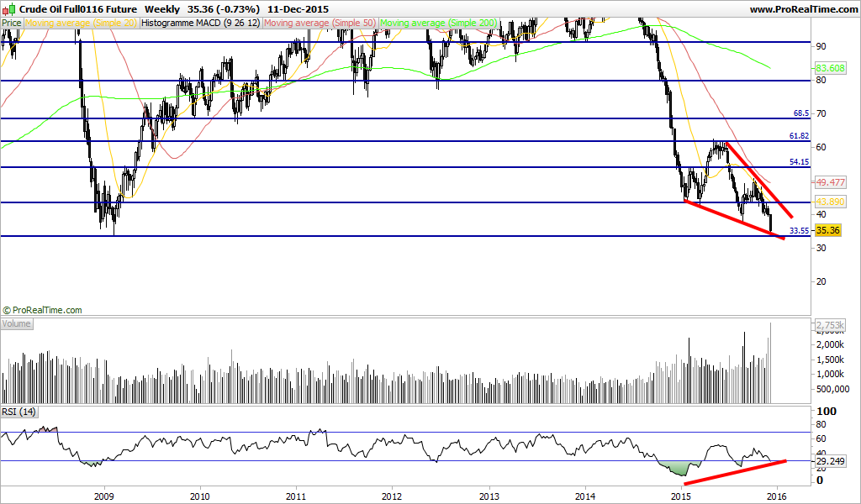The width and height of the screenshot is (861, 504).
Task: Open the www.ProRealTime.com link
Action: tap(803, 9)
